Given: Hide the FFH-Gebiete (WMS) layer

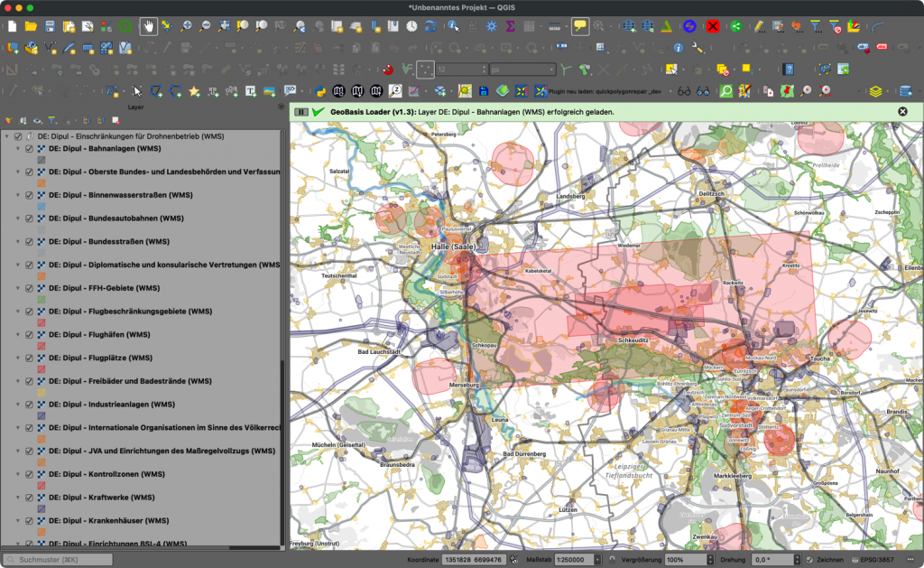Looking at the screenshot, I should 29,288.
